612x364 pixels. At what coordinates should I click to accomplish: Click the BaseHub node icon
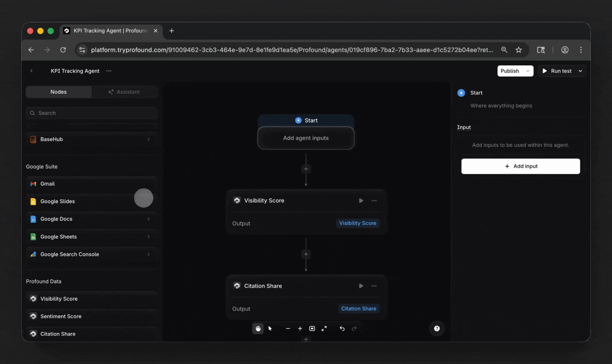click(x=33, y=139)
